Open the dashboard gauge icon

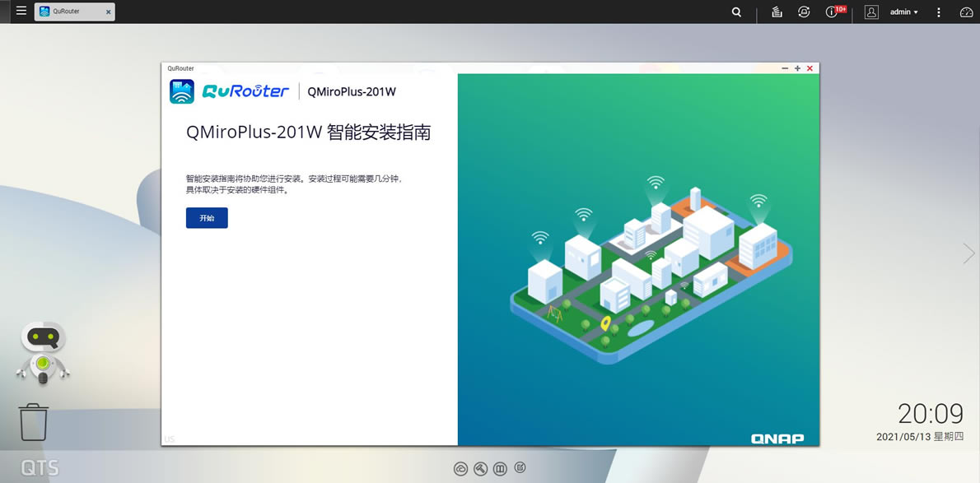pos(966,12)
